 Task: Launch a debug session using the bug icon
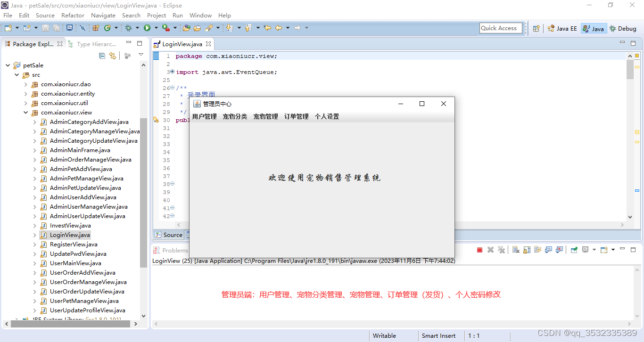point(128,28)
